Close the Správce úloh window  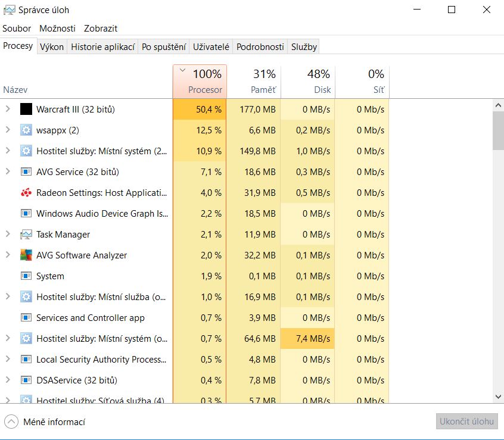[x=487, y=10]
